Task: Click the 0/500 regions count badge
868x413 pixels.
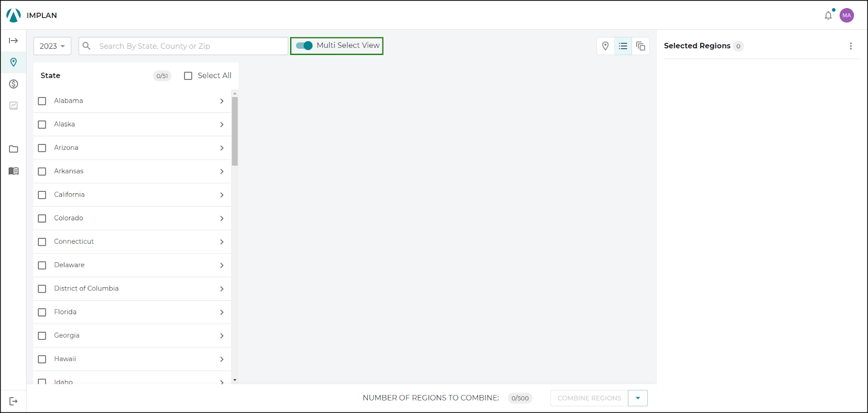Action: point(520,398)
